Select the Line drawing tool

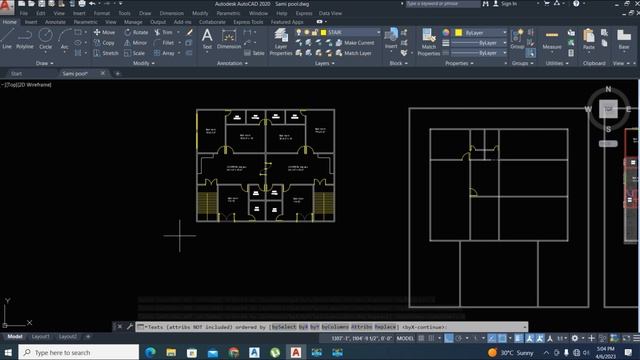point(7,39)
